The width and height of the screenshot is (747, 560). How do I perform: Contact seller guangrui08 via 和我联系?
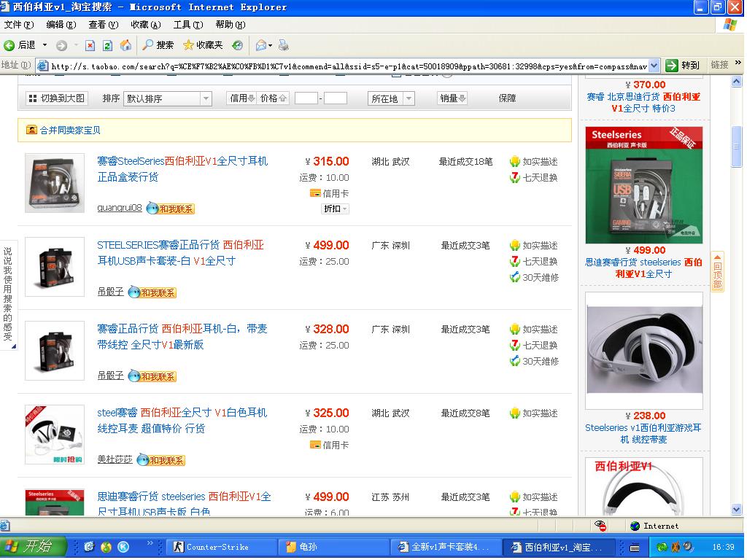[x=171, y=209]
